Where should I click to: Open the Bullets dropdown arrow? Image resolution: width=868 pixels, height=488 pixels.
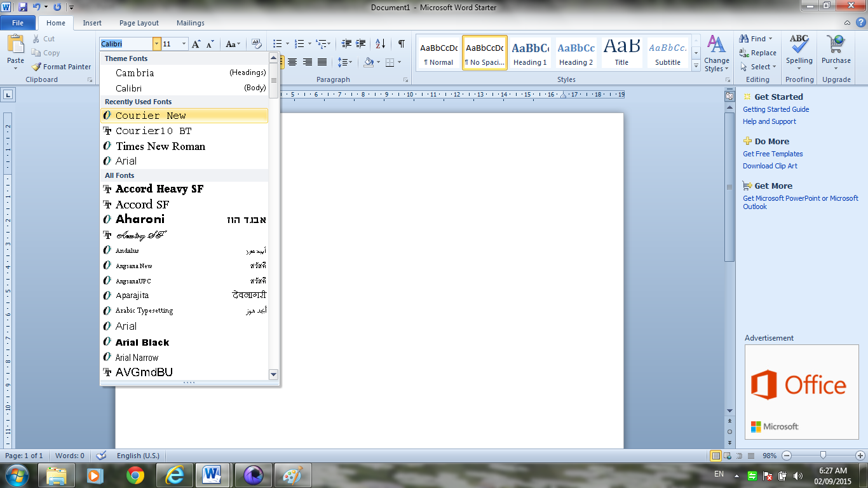click(287, 44)
